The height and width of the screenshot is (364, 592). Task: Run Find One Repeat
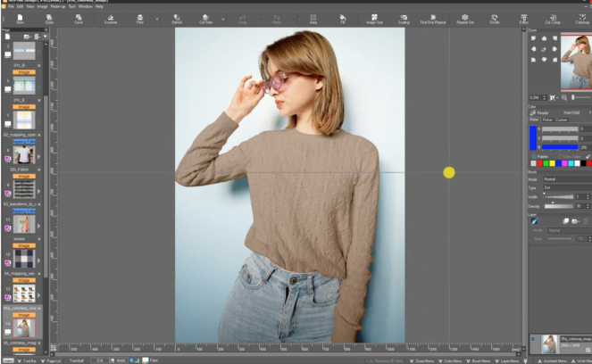coord(433,20)
